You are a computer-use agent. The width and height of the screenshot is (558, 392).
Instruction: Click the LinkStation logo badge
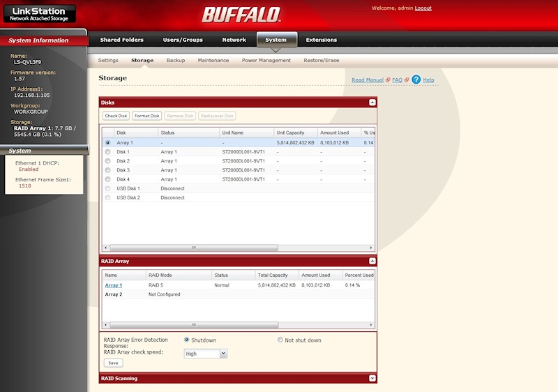[x=38, y=13]
